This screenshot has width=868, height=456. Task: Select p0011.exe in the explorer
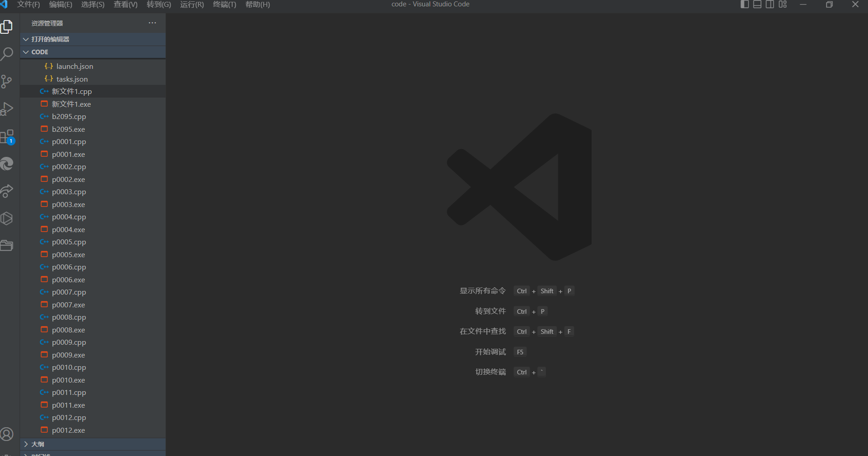click(x=93, y=405)
